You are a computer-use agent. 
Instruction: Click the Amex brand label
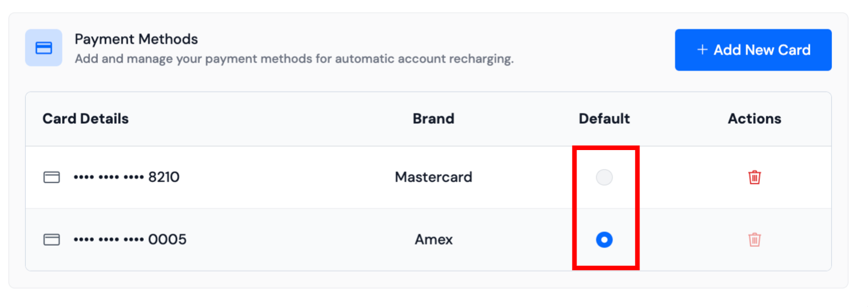[x=433, y=239]
